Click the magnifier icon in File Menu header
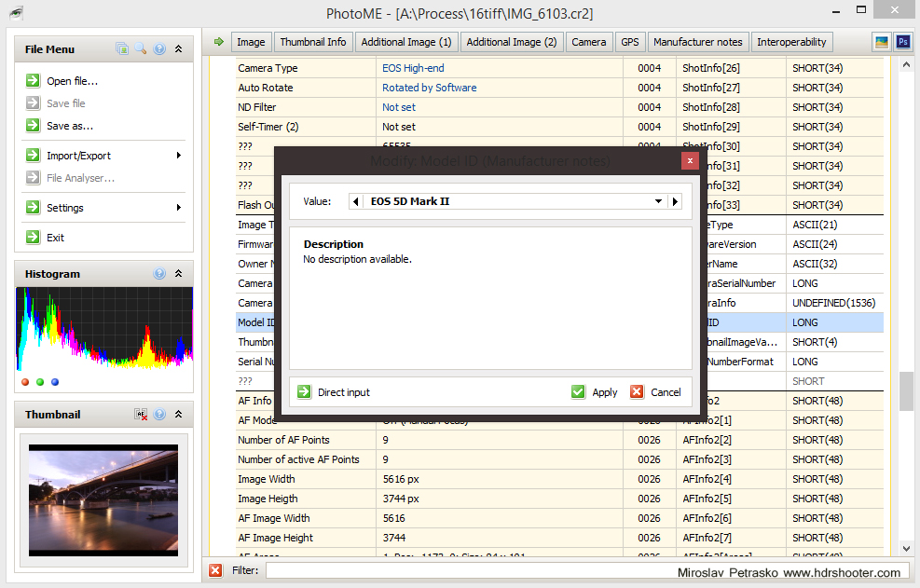This screenshot has height=588, width=920. pos(141,48)
